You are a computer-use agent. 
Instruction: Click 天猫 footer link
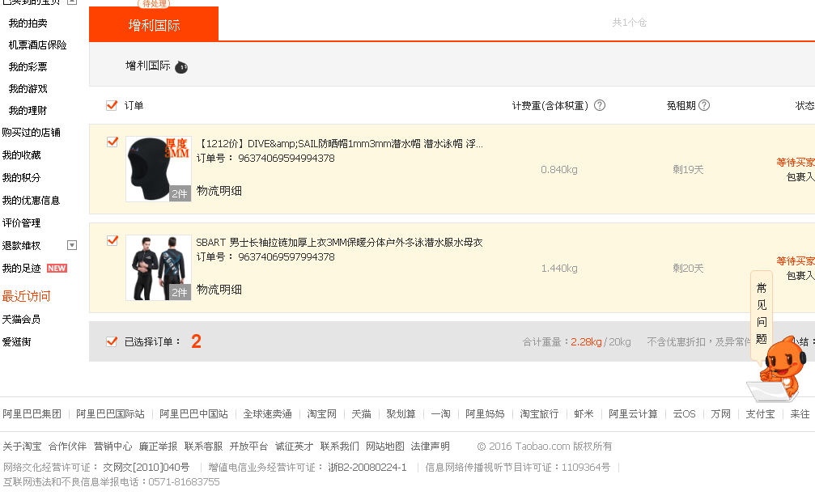coord(361,414)
